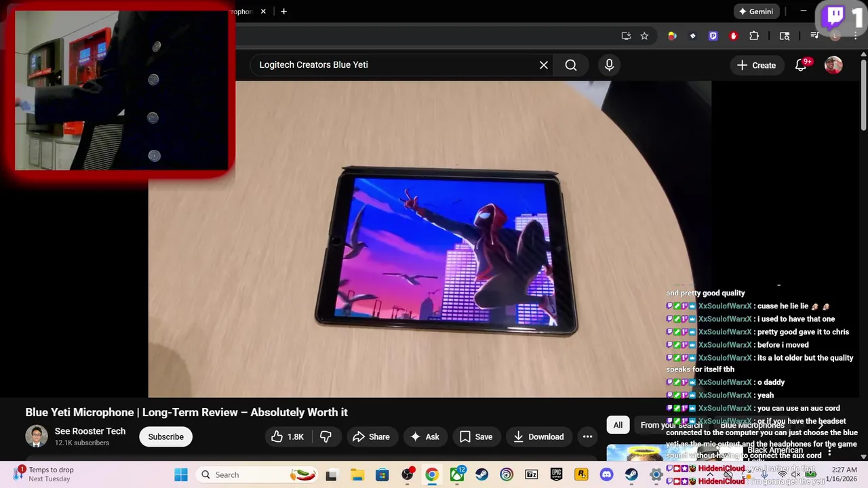868x488 pixels.
Task: Open 7-Zip from the taskbar
Action: tap(532, 474)
